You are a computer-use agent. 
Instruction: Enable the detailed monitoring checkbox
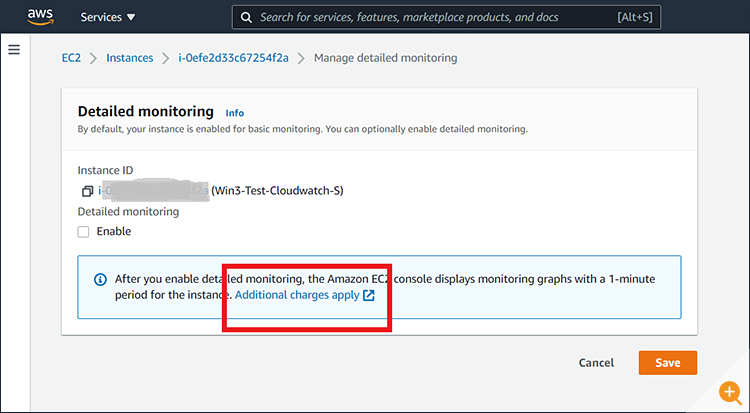tap(84, 232)
